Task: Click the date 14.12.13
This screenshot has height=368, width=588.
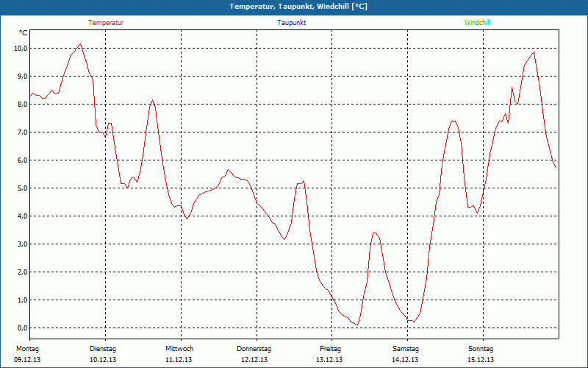Action: 405,360
